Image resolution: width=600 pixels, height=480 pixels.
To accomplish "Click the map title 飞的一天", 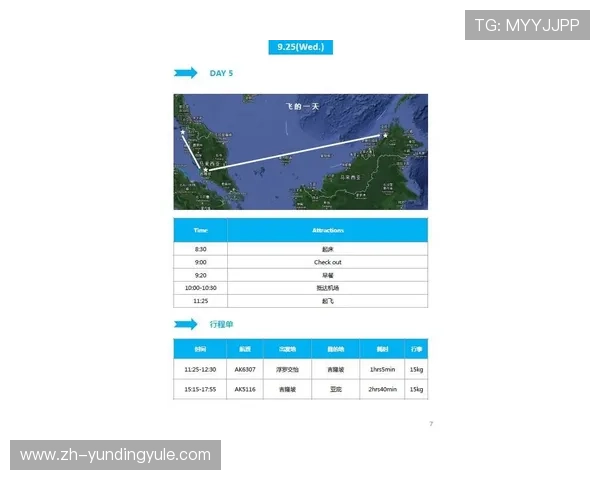I will click(x=300, y=105).
